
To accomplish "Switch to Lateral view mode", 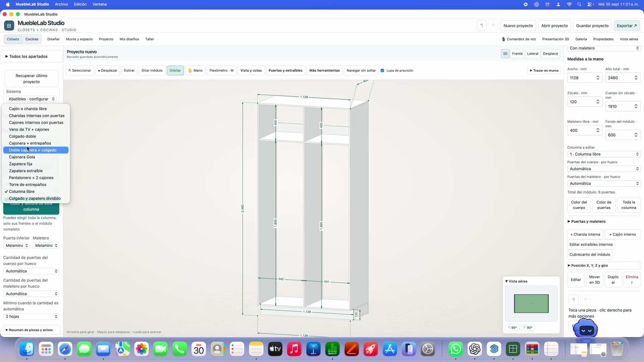I will tap(533, 54).
